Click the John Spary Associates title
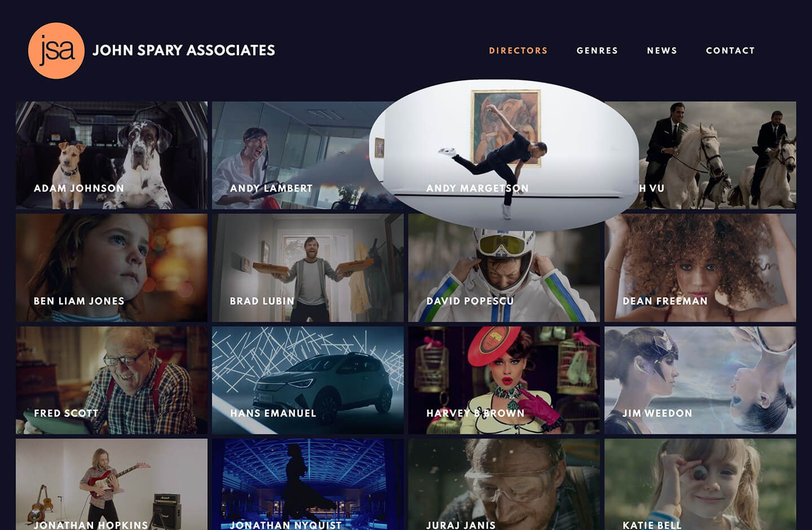 point(184,51)
